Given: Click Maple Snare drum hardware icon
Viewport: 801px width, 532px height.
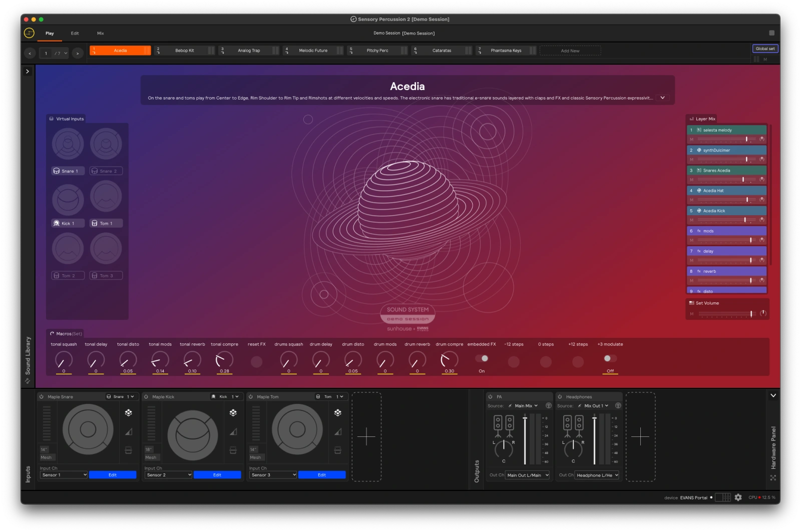Looking at the screenshot, I should [x=129, y=450].
